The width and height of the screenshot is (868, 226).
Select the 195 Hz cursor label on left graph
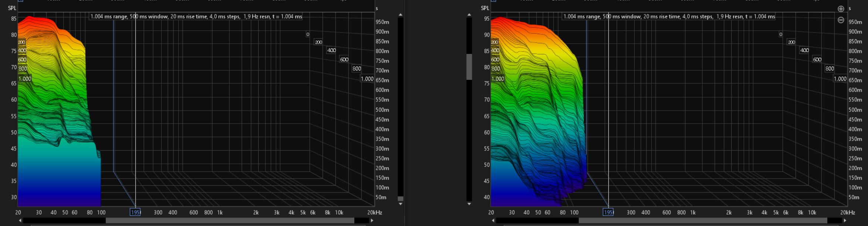click(x=135, y=212)
